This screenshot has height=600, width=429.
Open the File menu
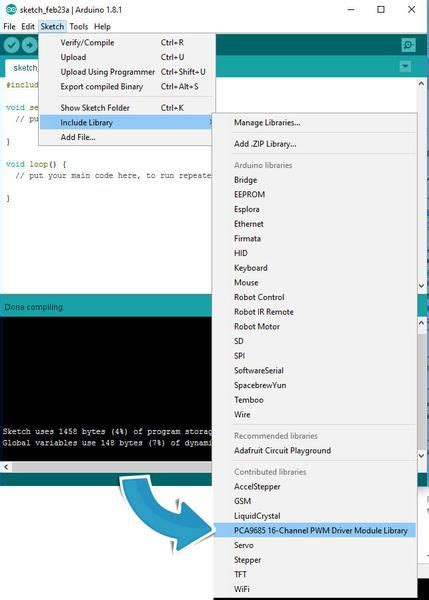tap(9, 26)
